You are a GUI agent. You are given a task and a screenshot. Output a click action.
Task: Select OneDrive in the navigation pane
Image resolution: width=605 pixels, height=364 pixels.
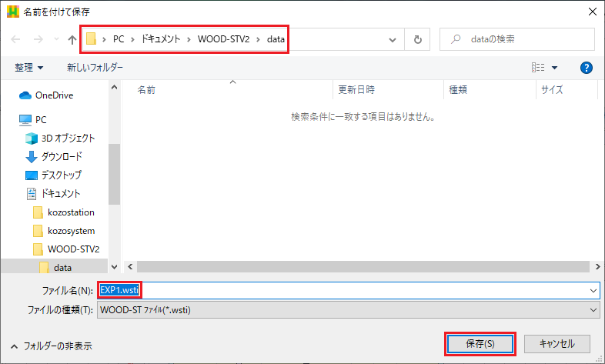[x=54, y=95]
